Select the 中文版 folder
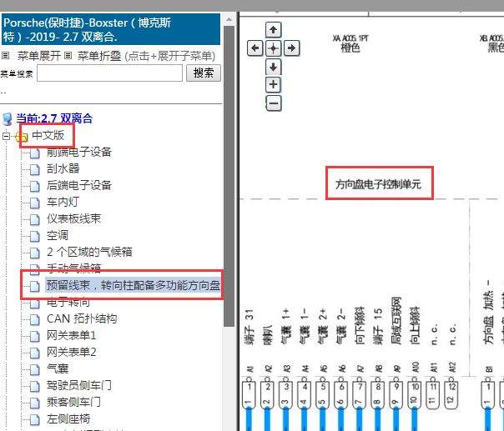 coord(48,135)
